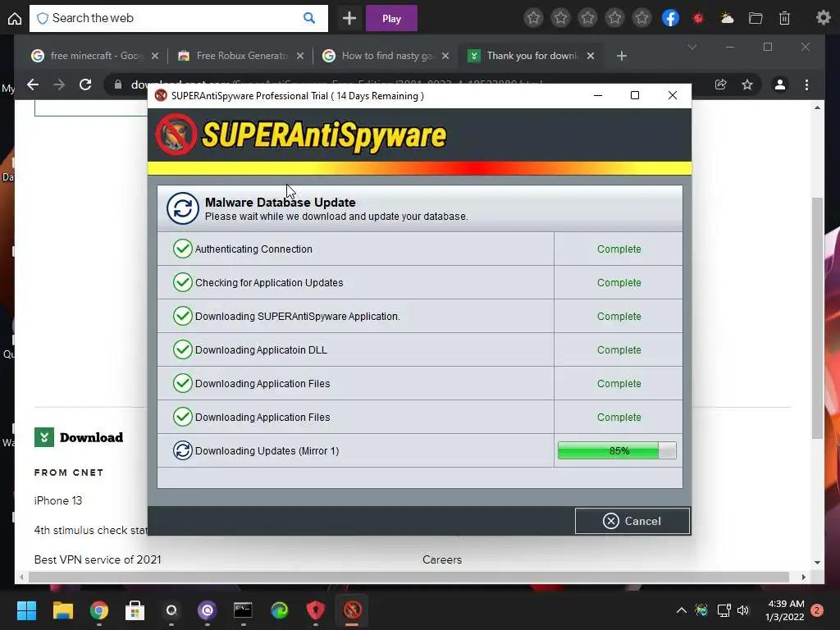The width and height of the screenshot is (840, 630).
Task: Click the plus button beside the search bar
Action: pos(349,18)
